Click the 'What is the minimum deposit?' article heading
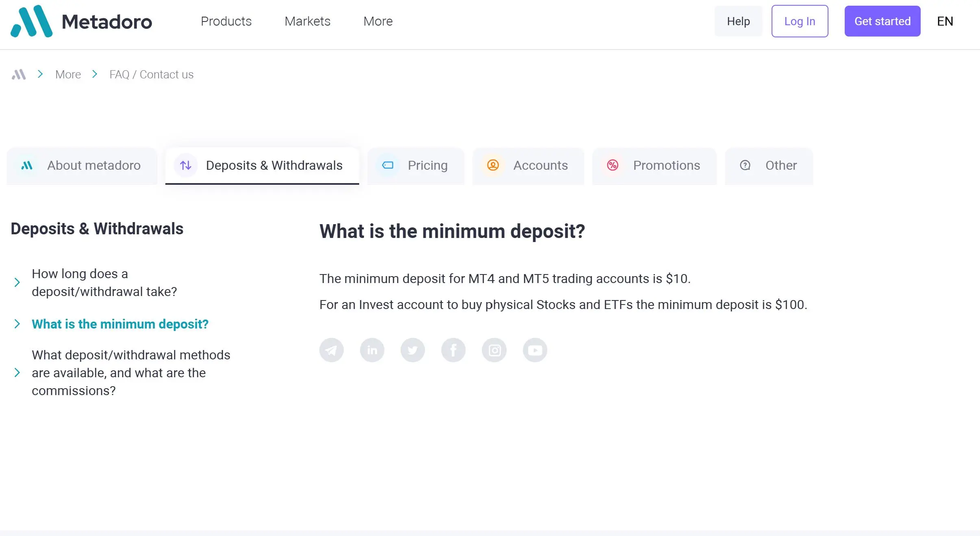Viewport: 980px width, 536px height. click(452, 231)
